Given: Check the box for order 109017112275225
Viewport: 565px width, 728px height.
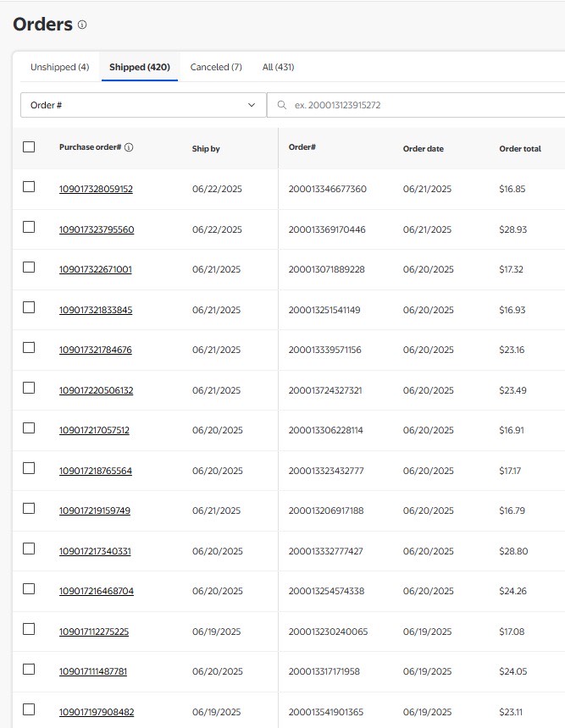Looking at the screenshot, I should pos(29,629).
